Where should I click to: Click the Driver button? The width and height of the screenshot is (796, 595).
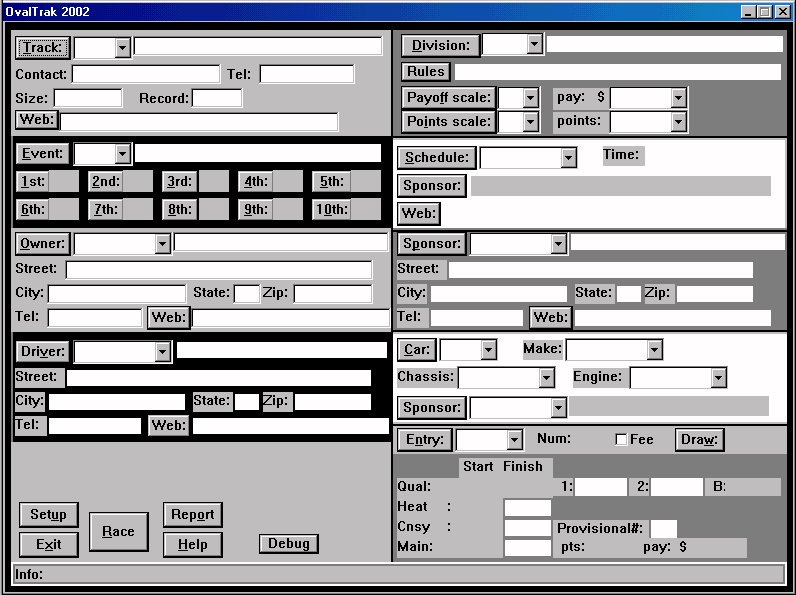pos(42,352)
